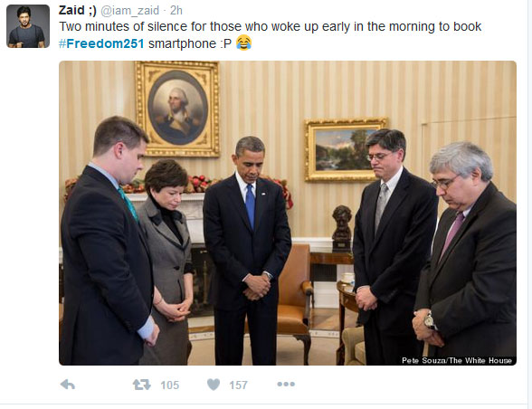532x409 pixels.
Task: Like the tweet with the heart icon
Action: tap(214, 385)
